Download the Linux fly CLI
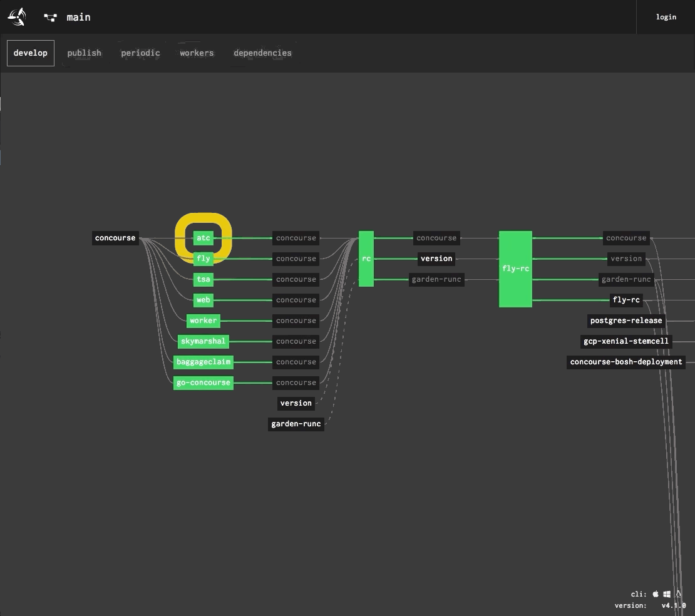This screenshot has height=616, width=695. pos(678,594)
